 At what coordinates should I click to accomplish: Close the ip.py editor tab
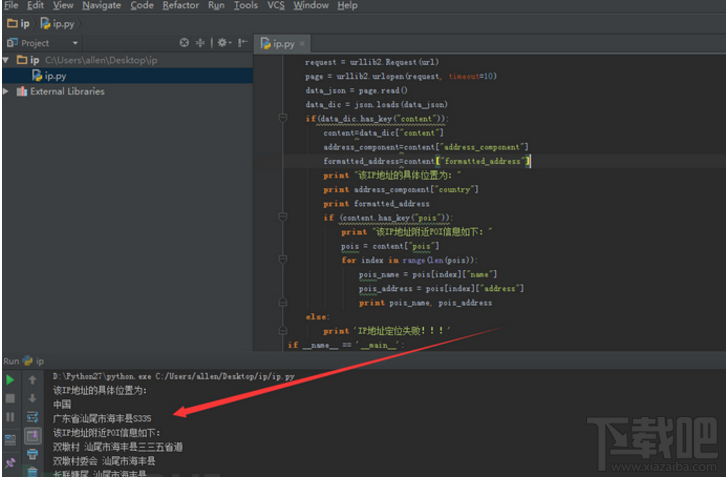[302, 44]
